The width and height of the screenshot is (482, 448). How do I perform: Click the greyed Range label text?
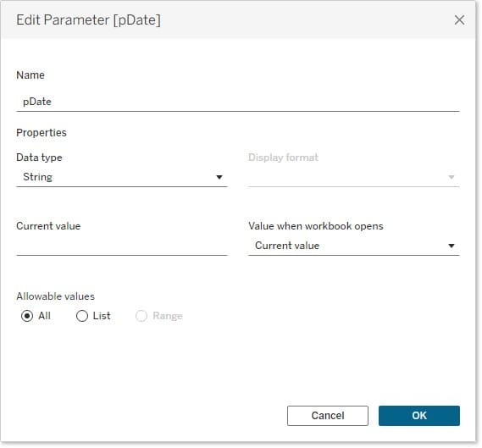pyautogui.click(x=168, y=316)
